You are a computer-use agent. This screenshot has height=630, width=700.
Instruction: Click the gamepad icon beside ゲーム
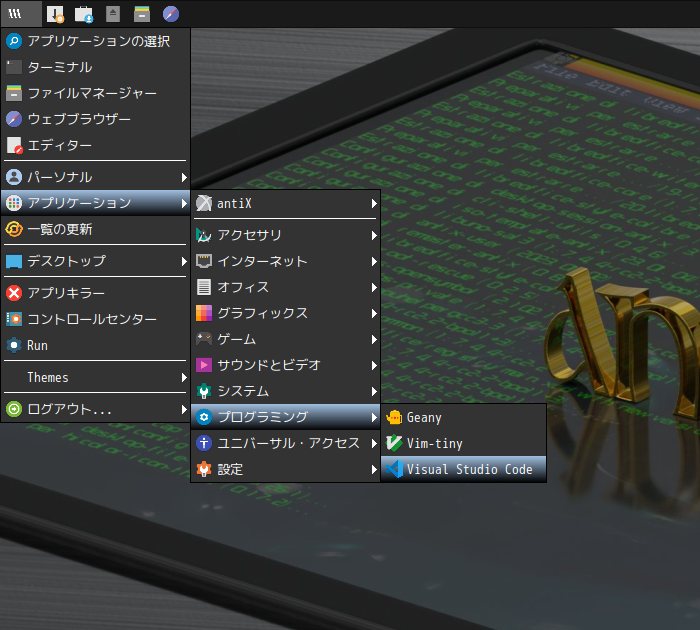coord(204,339)
